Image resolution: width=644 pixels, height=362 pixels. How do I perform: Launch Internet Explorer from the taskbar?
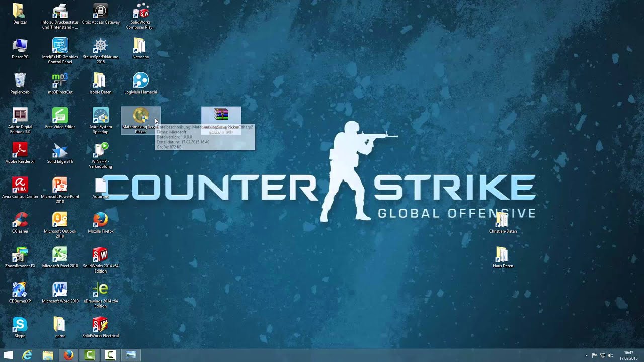(27, 355)
